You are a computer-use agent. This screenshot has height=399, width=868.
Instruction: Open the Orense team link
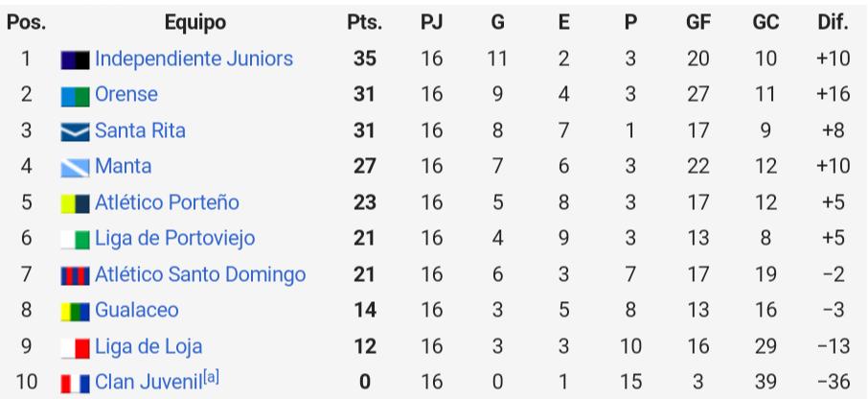click(126, 94)
